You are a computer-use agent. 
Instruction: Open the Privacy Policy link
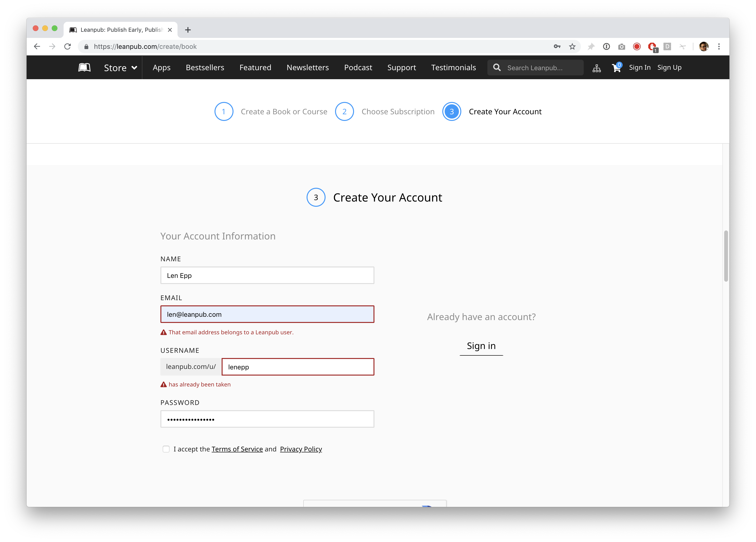[x=301, y=449]
